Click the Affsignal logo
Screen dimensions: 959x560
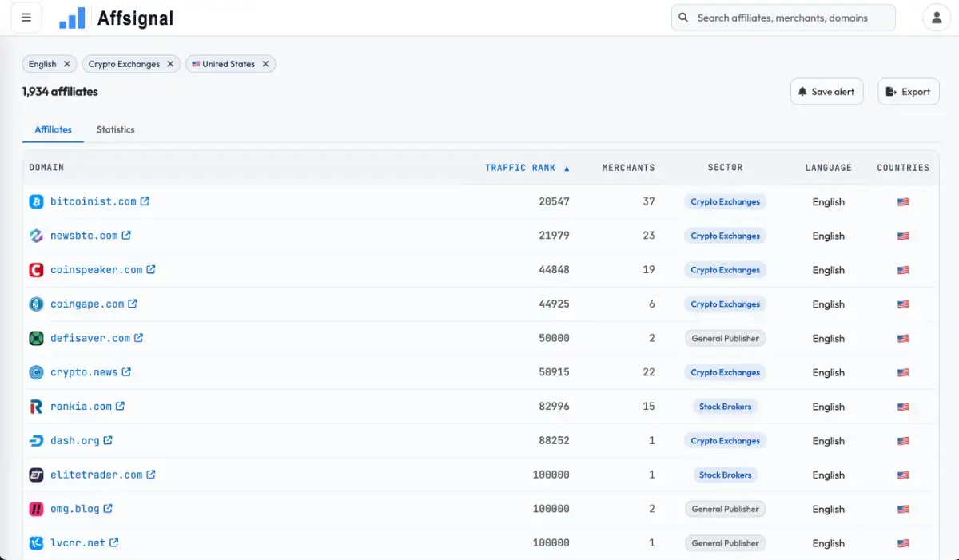click(116, 18)
